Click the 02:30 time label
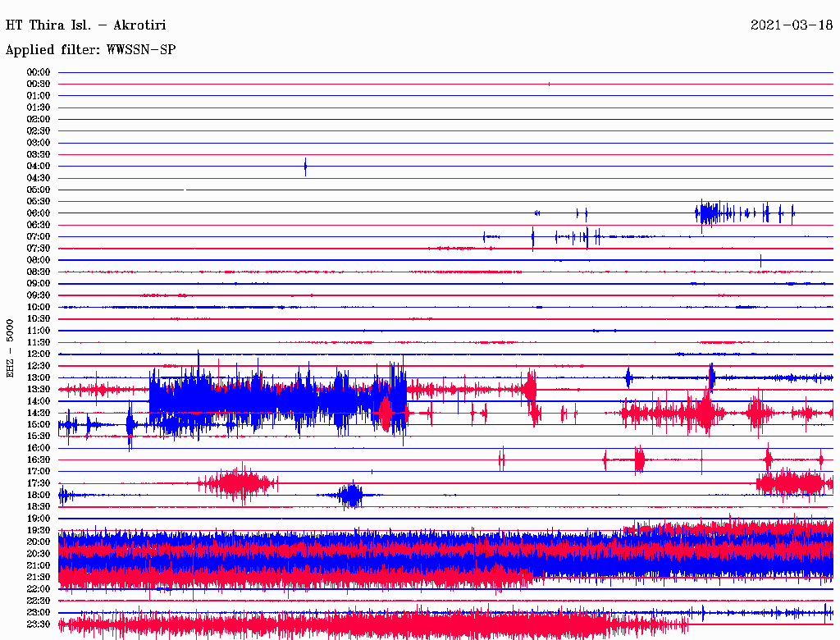840x640 pixels. 39,131
